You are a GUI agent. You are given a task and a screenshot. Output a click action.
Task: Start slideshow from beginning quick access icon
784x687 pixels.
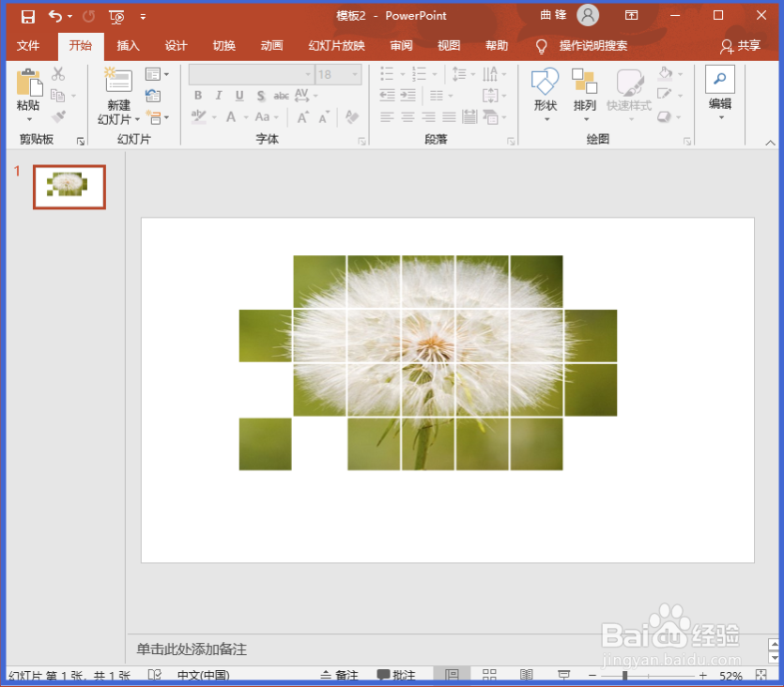point(116,17)
